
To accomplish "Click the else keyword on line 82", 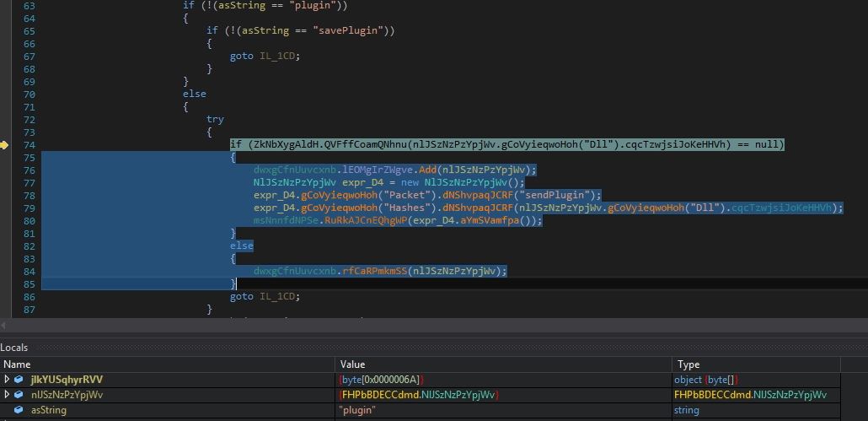I will [242, 246].
